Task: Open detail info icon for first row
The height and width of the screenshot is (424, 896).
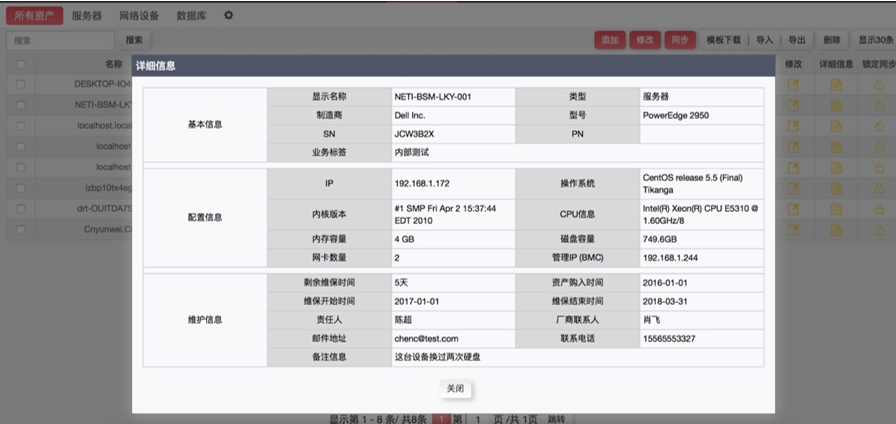Action: click(836, 84)
